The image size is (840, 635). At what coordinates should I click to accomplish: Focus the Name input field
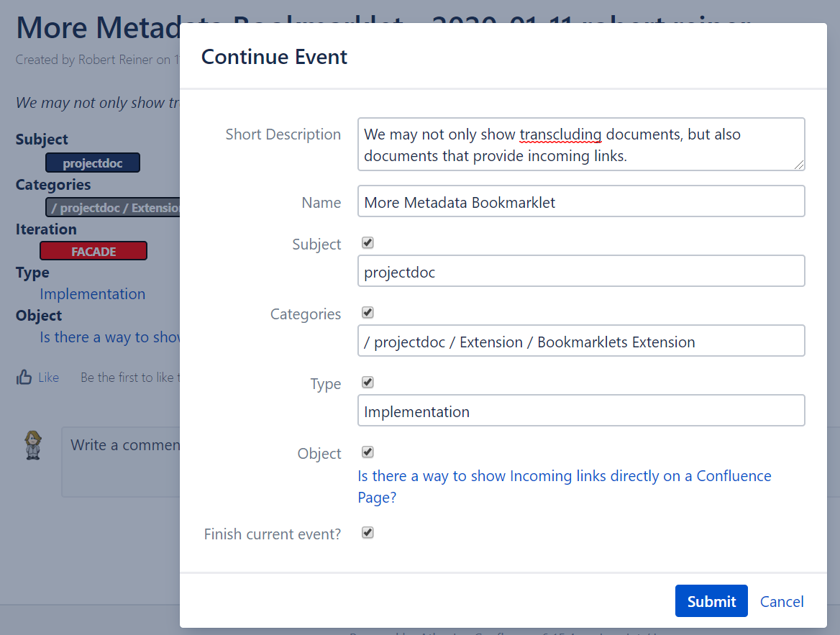(580, 202)
